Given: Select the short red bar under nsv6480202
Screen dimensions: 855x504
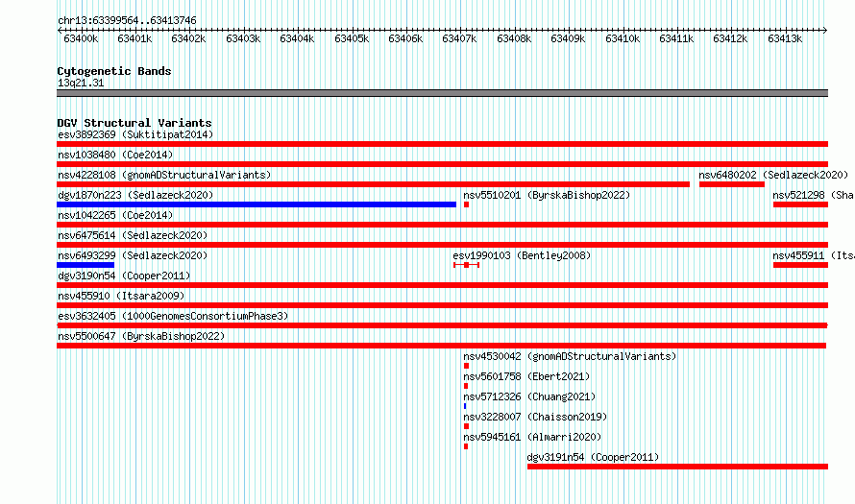Looking at the screenshot, I should point(732,184).
